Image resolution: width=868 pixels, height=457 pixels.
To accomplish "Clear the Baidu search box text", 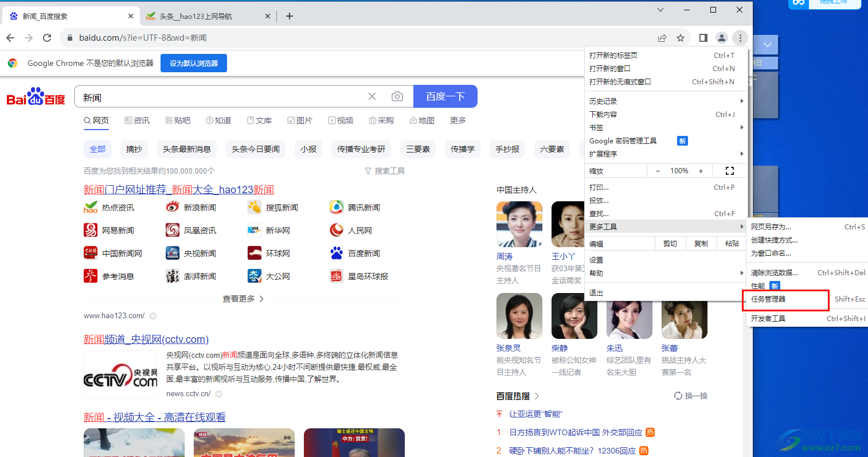I will coord(372,96).
